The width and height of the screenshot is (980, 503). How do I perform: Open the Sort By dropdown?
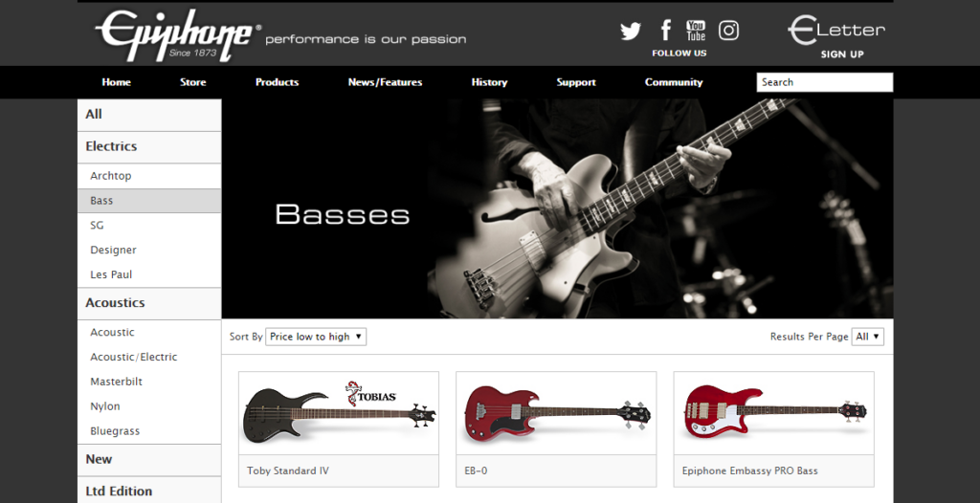[316, 337]
